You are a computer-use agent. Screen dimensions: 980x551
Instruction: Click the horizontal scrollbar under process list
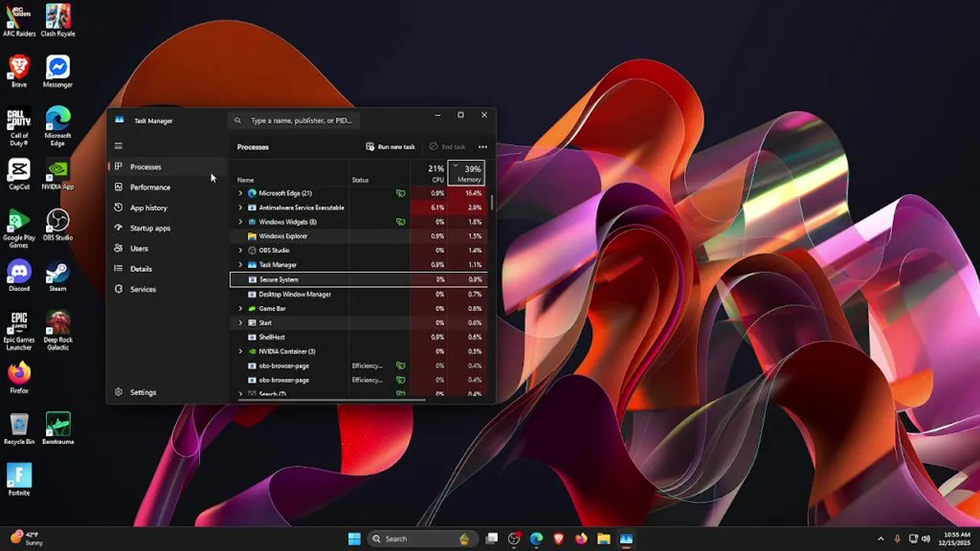coord(331,399)
